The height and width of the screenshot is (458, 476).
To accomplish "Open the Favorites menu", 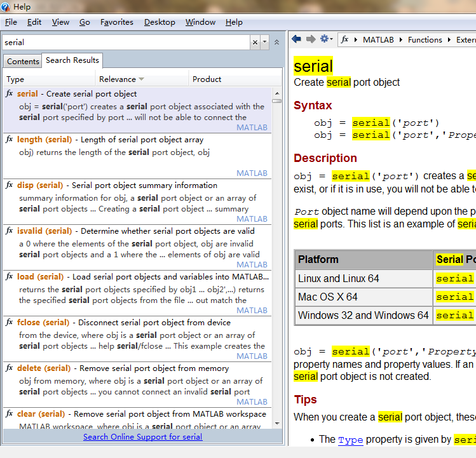I will [x=117, y=22].
